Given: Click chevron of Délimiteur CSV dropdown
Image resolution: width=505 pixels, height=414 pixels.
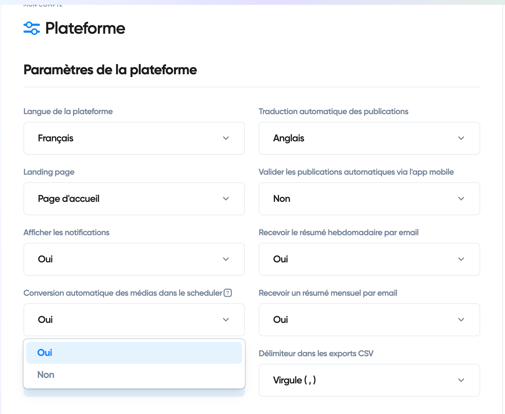Looking at the screenshot, I should tap(461, 380).
